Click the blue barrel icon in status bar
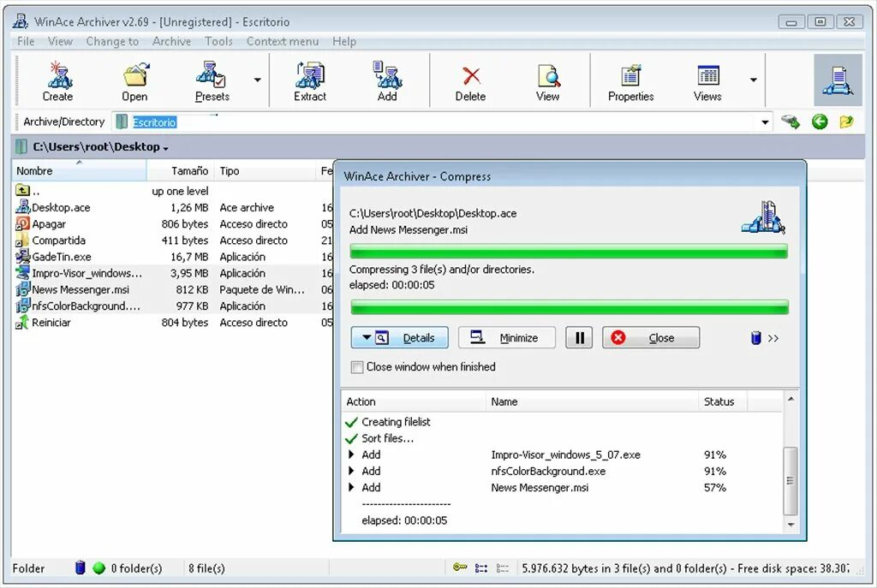This screenshot has height=588, width=877. [x=80, y=567]
